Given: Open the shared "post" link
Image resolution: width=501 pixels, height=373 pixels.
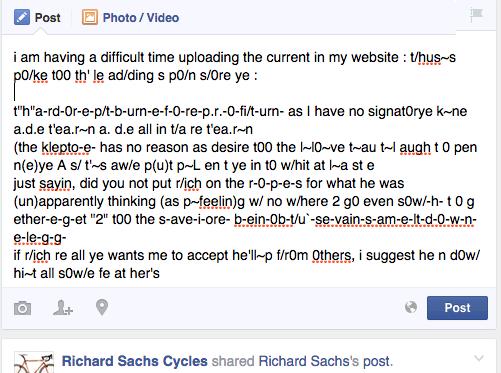Looking at the screenshot, I should pyautogui.click(x=377, y=362).
